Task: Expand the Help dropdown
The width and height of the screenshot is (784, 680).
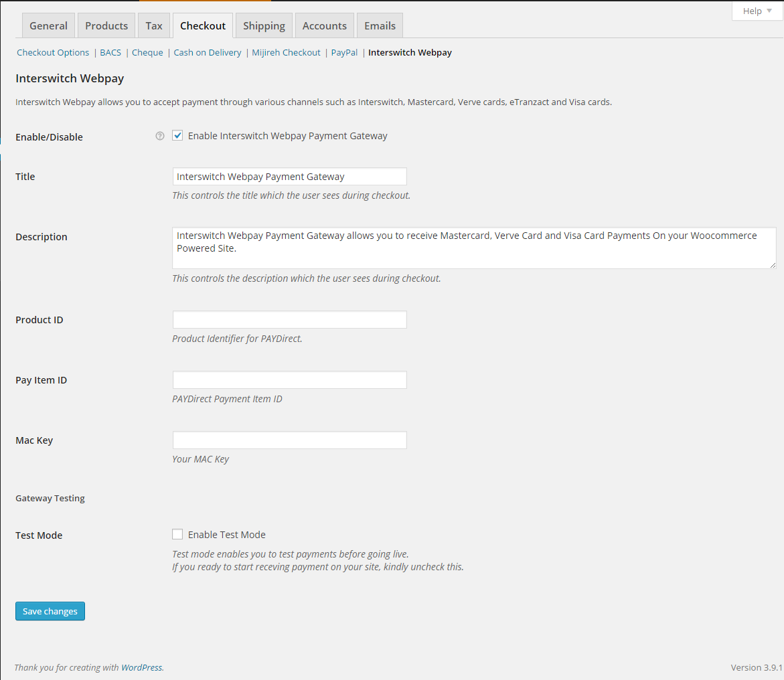Action: click(757, 11)
